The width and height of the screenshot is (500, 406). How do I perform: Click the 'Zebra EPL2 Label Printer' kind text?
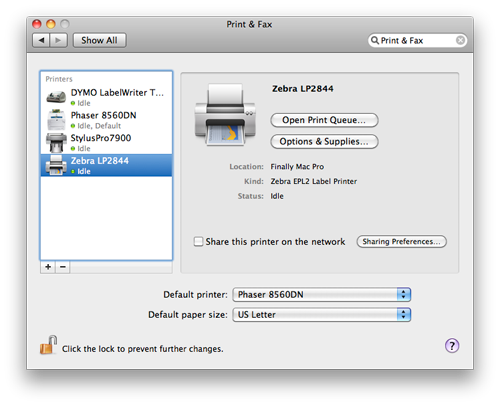314,181
